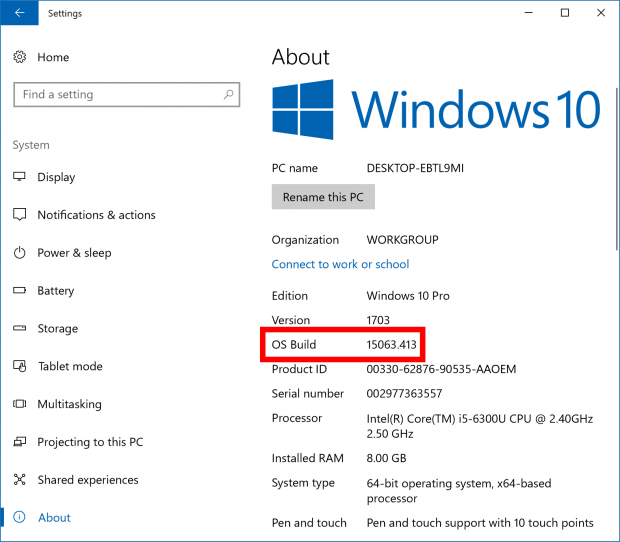Image resolution: width=620 pixels, height=542 pixels.
Task: Open the Tablet mode settings page
Action: point(70,367)
